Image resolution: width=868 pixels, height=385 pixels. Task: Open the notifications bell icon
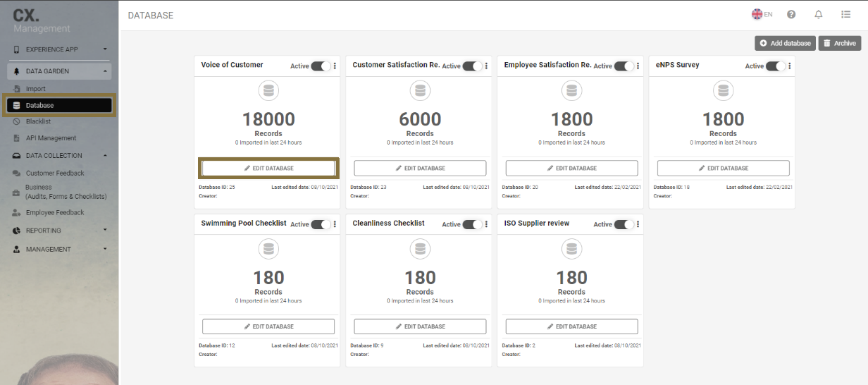tap(819, 14)
